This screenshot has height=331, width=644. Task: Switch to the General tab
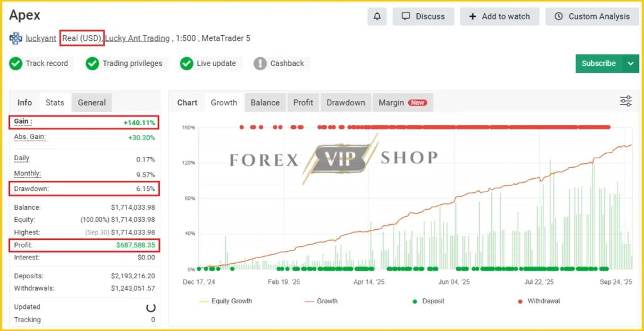pyautogui.click(x=92, y=102)
